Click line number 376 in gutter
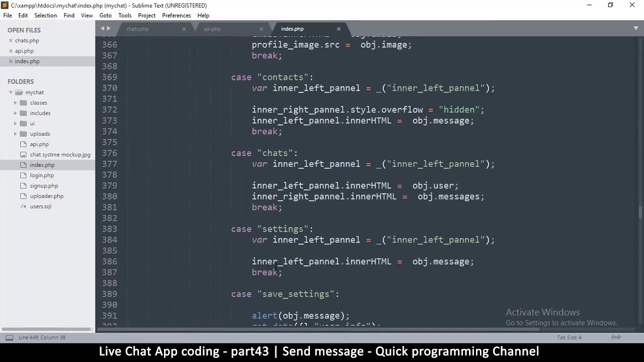The height and width of the screenshot is (362, 644). [109, 153]
